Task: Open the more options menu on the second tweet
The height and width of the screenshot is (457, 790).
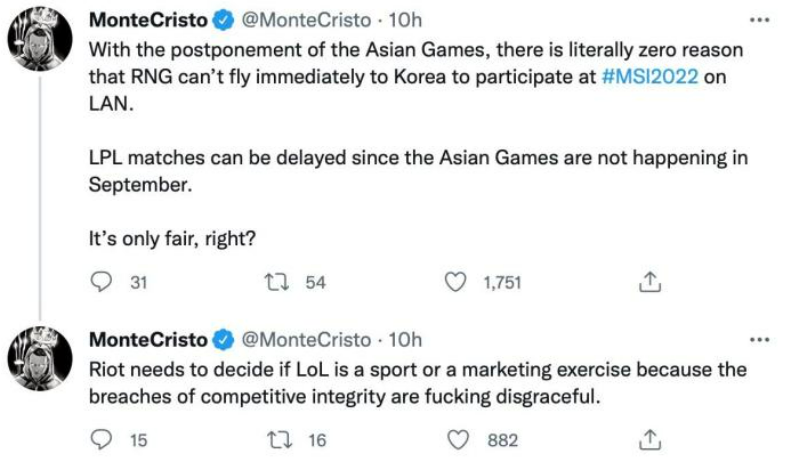Action: (x=760, y=340)
